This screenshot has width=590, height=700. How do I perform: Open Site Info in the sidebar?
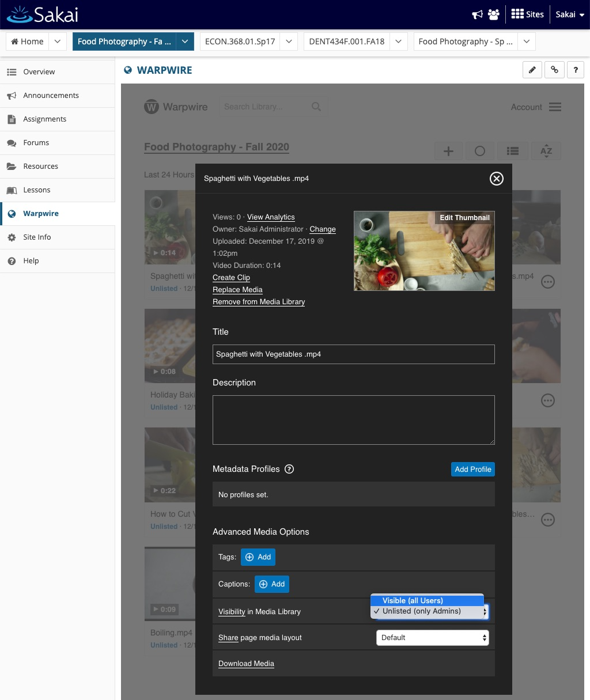[x=58, y=237]
